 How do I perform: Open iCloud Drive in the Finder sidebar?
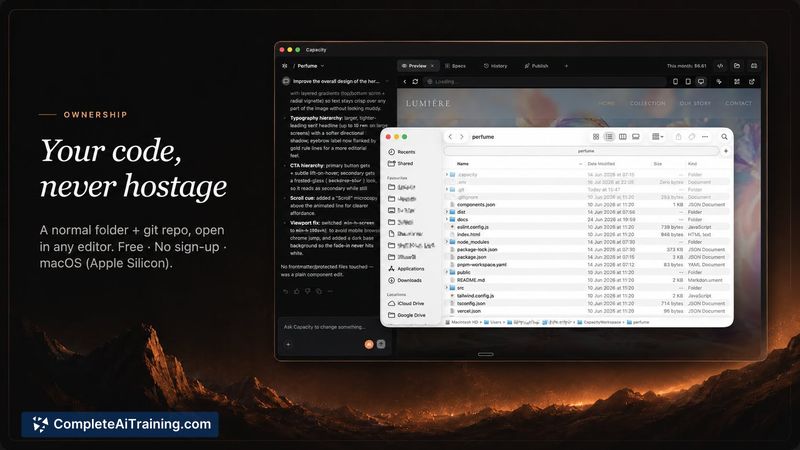[x=407, y=304]
